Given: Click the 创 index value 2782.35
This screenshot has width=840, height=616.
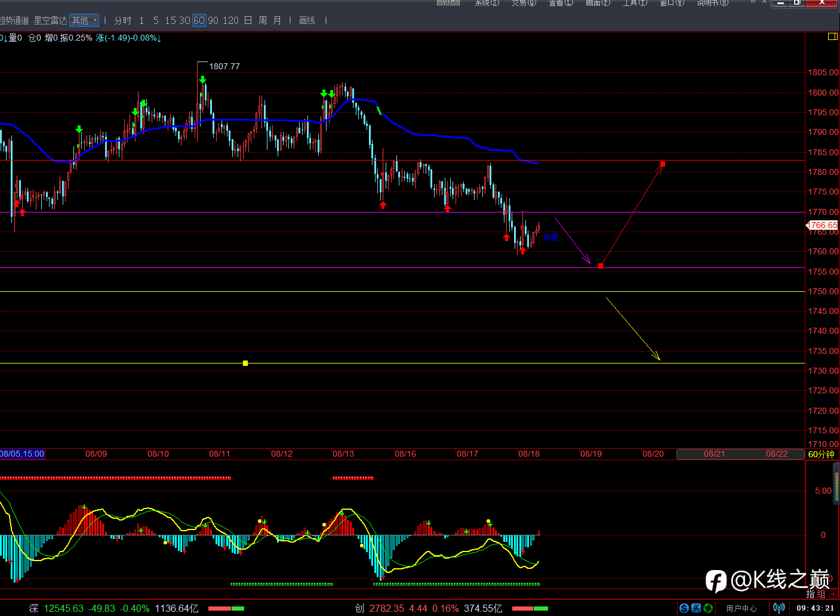Looking at the screenshot, I should tap(387, 608).
